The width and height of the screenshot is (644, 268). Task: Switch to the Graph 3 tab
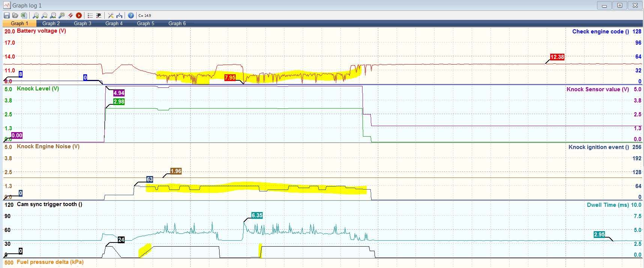pyautogui.click(x=83, y=23)
